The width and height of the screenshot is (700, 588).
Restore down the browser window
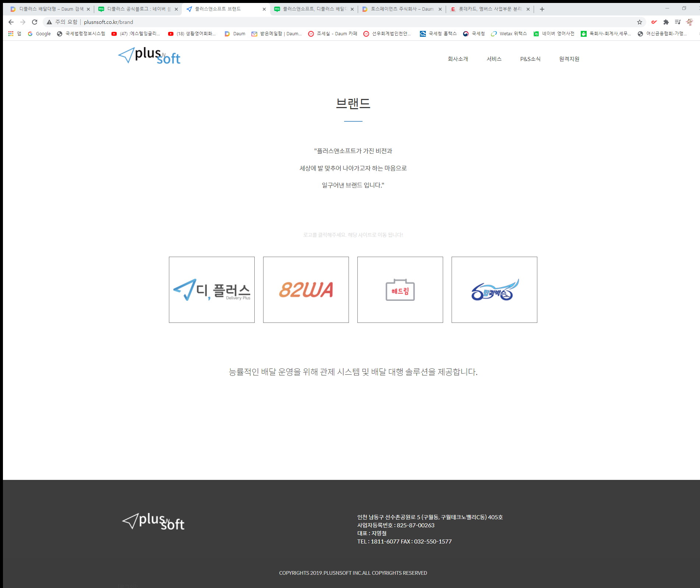684,8
